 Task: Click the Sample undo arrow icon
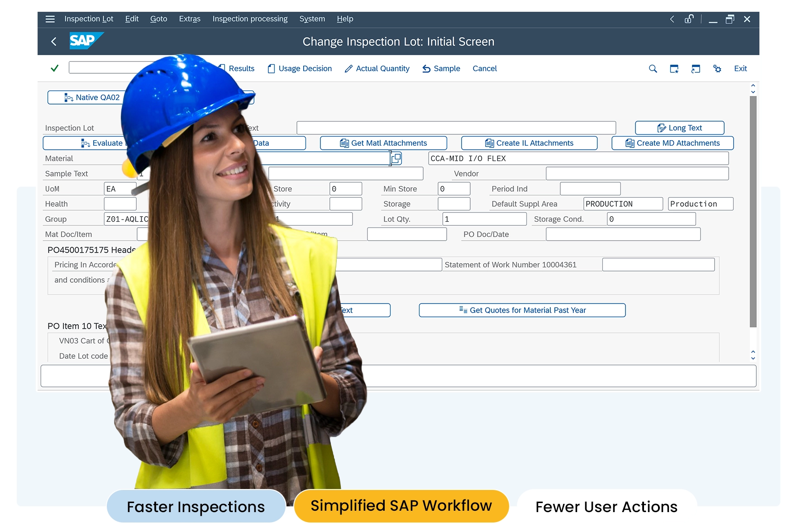(426, 69)
